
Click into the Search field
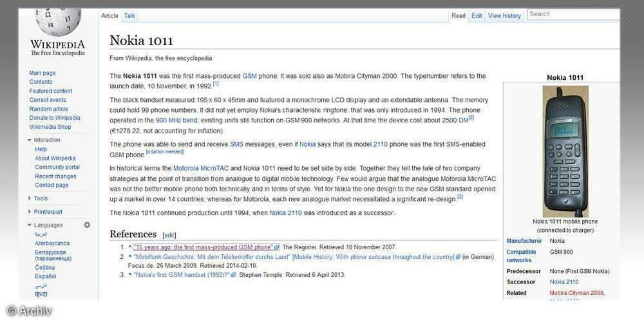tap(573, 14)
